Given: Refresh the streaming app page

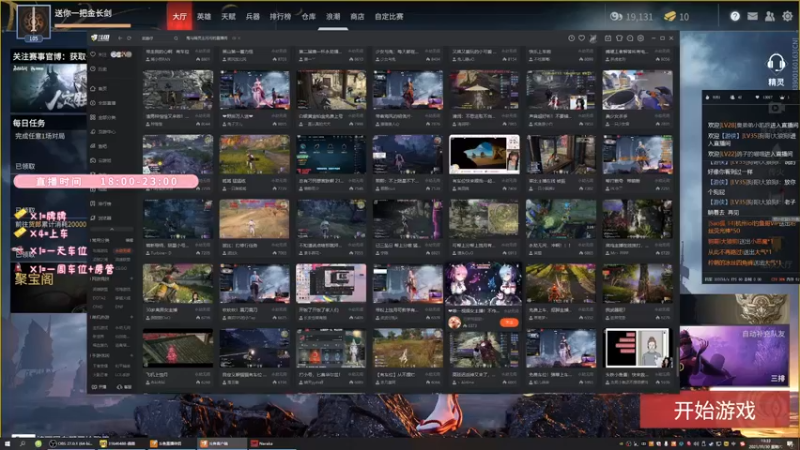Looking at the screenshot, I should click(x=129, y=38).
